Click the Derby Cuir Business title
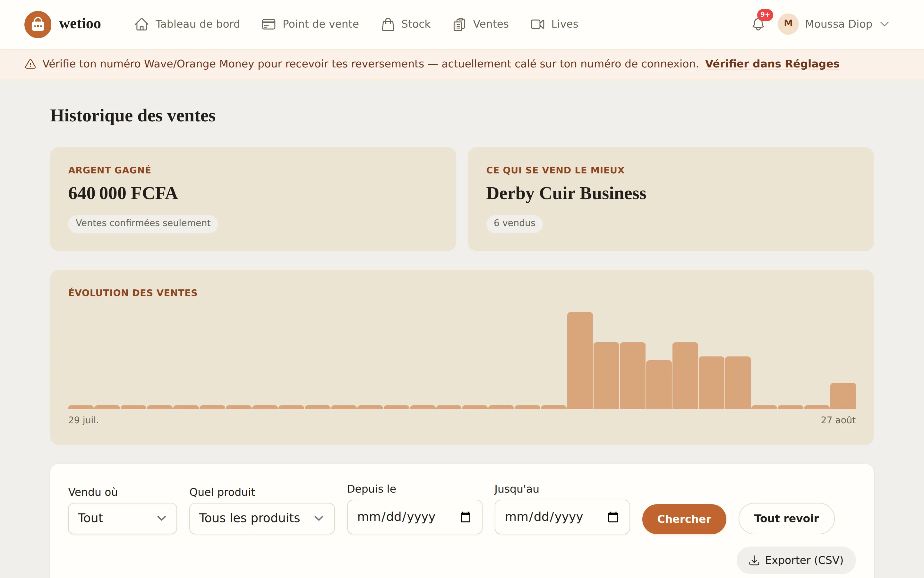 pyautogui.click(x=566, y=193)
